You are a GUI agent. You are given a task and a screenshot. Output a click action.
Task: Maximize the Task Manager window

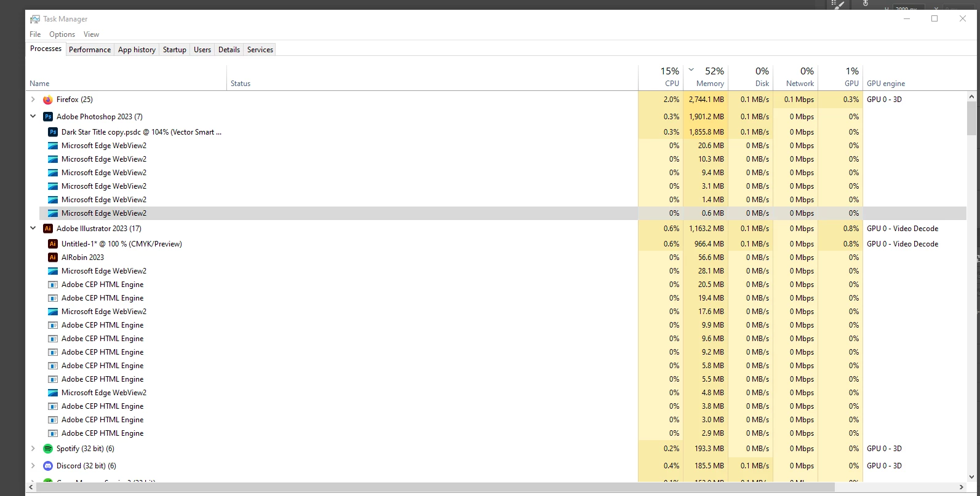point(934,19)
